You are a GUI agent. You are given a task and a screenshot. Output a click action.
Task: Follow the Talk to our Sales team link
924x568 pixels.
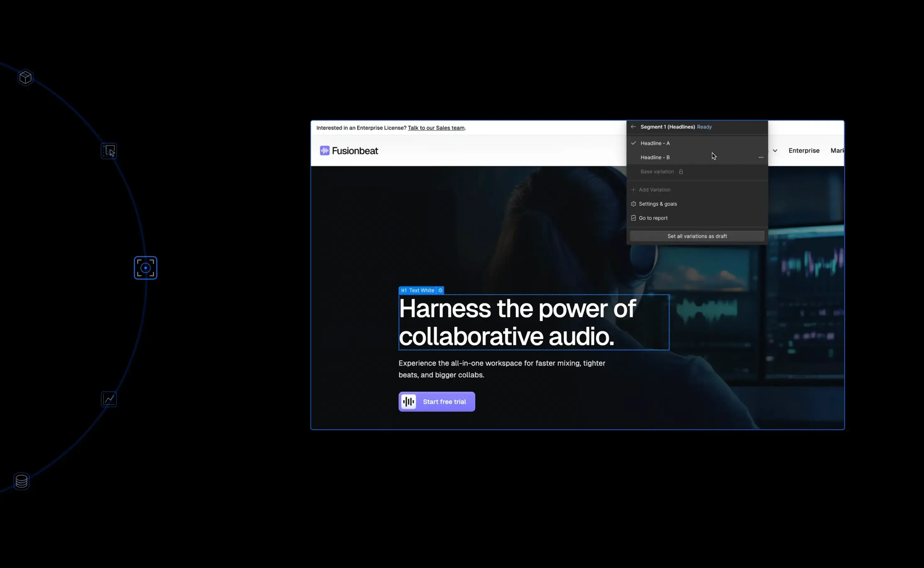pyautogui.click(x=436, y=128)
